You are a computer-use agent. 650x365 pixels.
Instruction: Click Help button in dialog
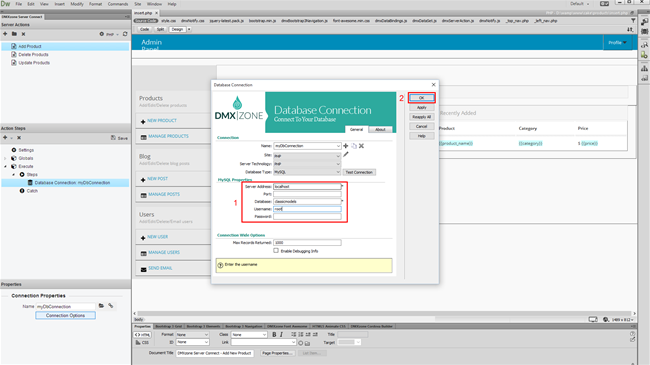coord(422,136)
